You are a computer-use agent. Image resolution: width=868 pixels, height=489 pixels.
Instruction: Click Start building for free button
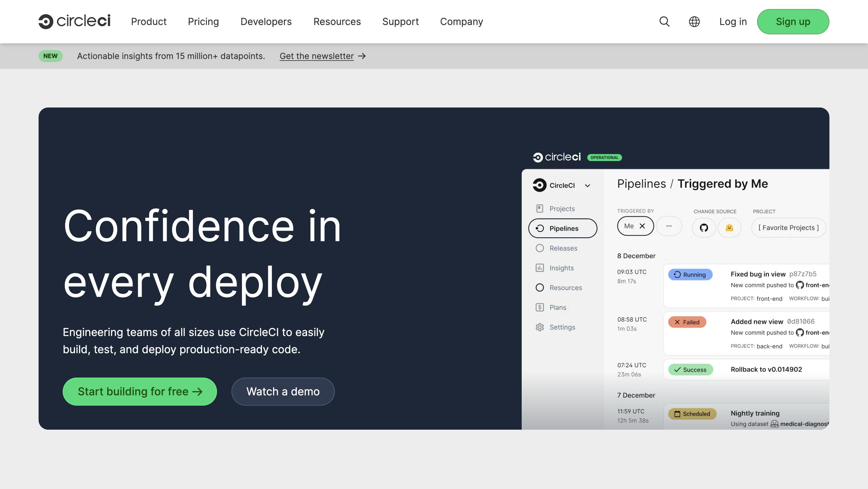tap(140, 391)
